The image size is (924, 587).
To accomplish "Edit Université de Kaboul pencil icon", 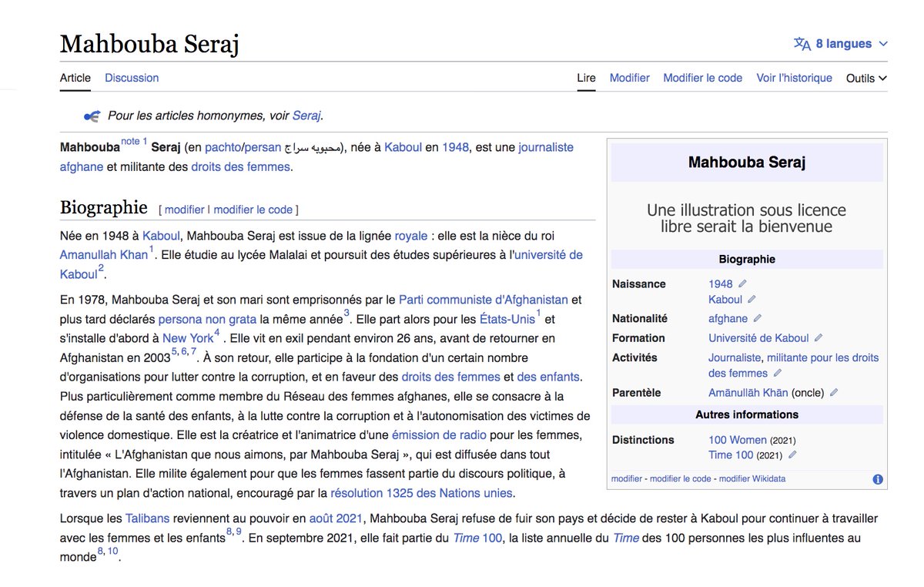I will [x=819, y=337].
